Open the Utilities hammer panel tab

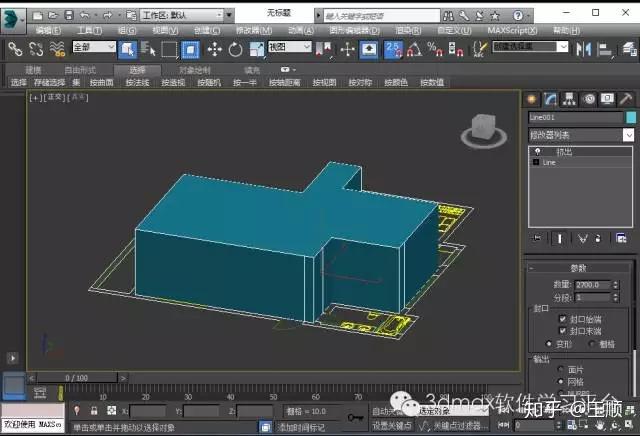tap(625, 99)
